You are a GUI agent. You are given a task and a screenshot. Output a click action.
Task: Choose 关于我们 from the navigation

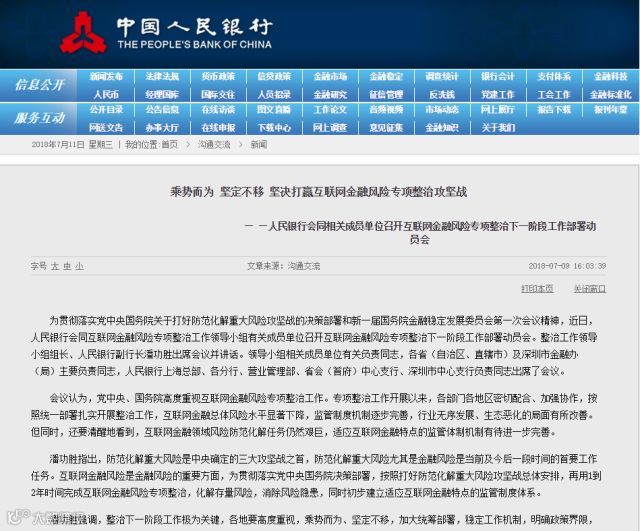pos(498,128)
